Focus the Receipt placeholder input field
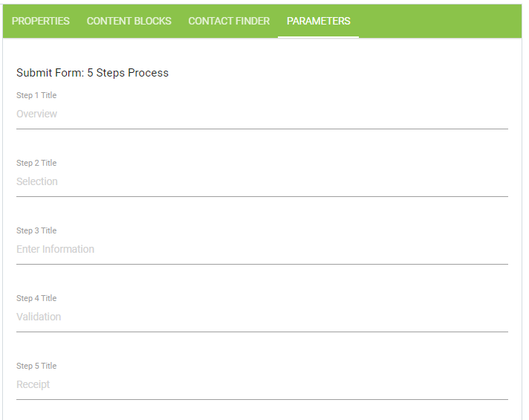 tap(262, 385)
